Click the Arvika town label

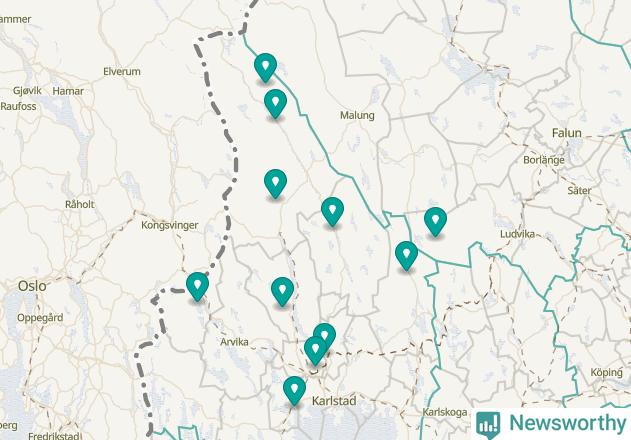tap(234, 342)
